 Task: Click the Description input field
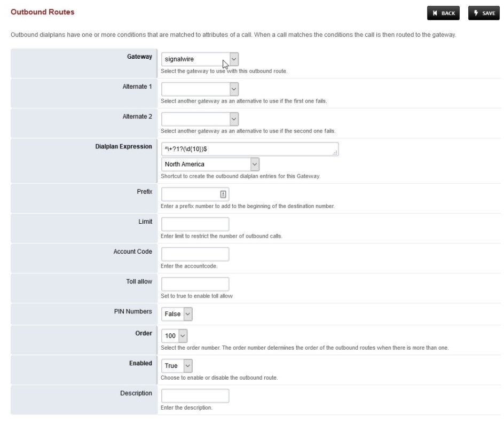[195, 395]
